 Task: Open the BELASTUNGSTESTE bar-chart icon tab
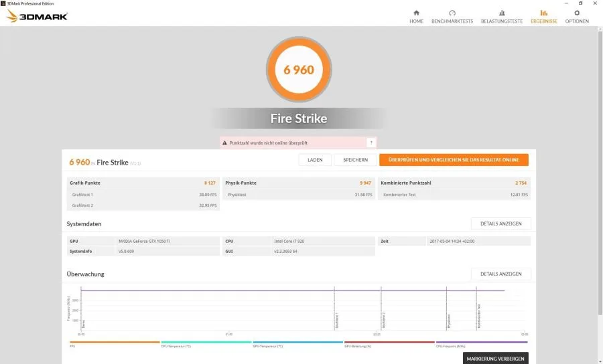click(501, 17)
